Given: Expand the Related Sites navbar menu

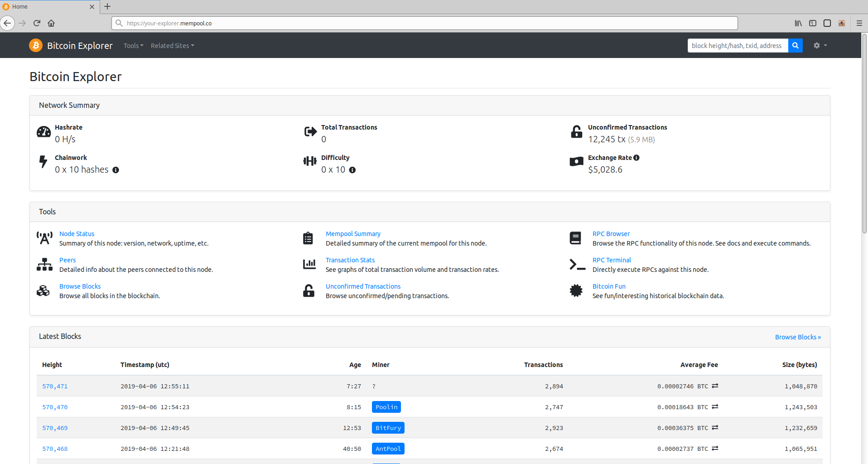Looking at the screenshot, I should point(172,46).
